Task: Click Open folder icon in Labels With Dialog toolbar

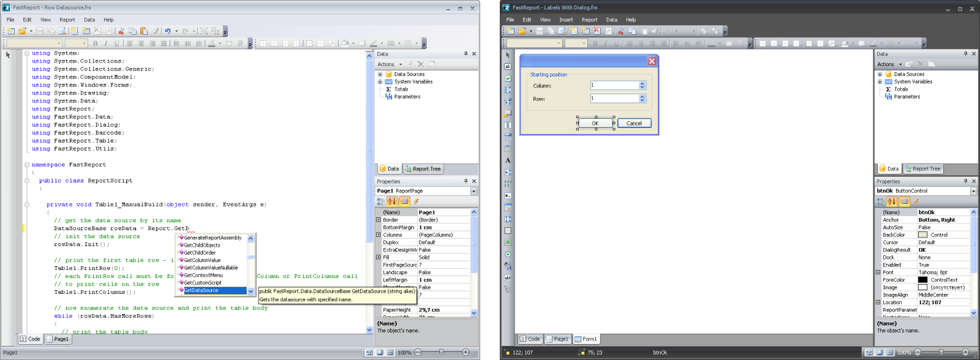Action: (522, 31)
